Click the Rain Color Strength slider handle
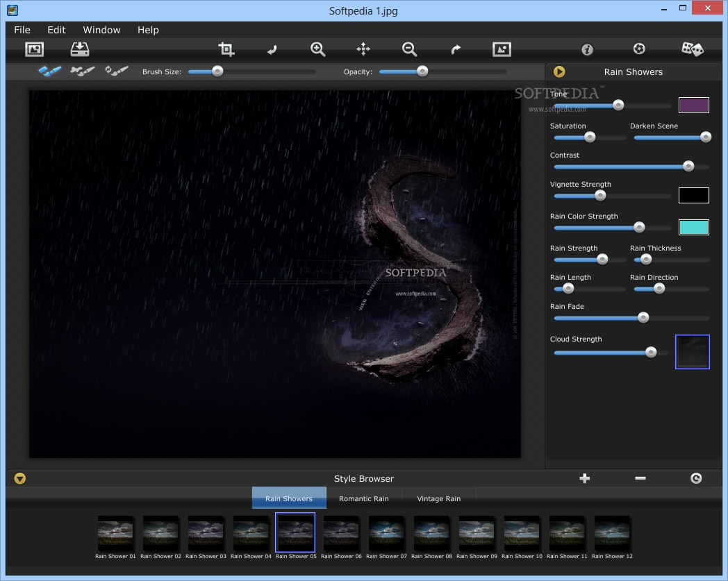This screenshot has height=581, width=728. pyautogui.click(x=639, y=228)
